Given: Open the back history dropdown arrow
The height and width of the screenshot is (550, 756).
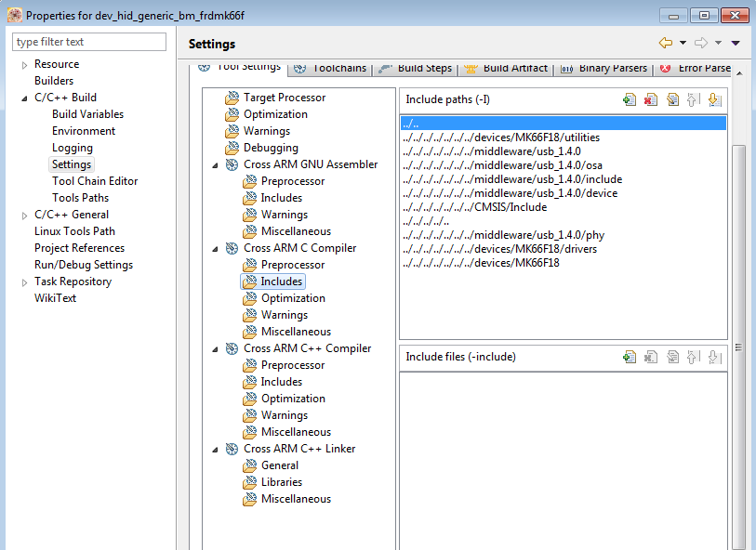Looking at the screenshot, I should tap(683, 43).
